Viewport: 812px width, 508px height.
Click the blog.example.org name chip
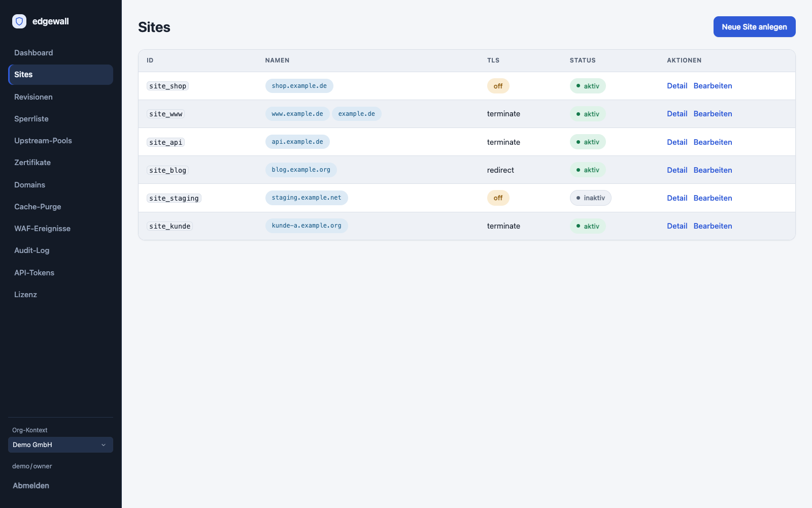[301, 170]
